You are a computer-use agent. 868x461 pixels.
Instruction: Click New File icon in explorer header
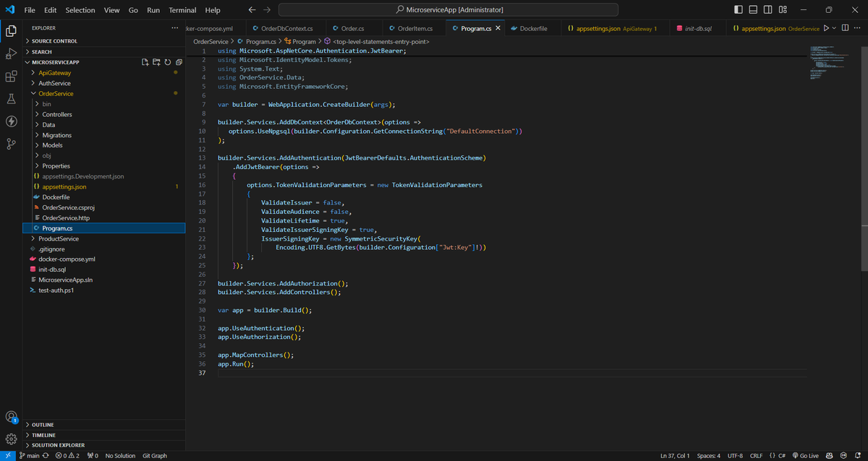(x=145, y=62)
